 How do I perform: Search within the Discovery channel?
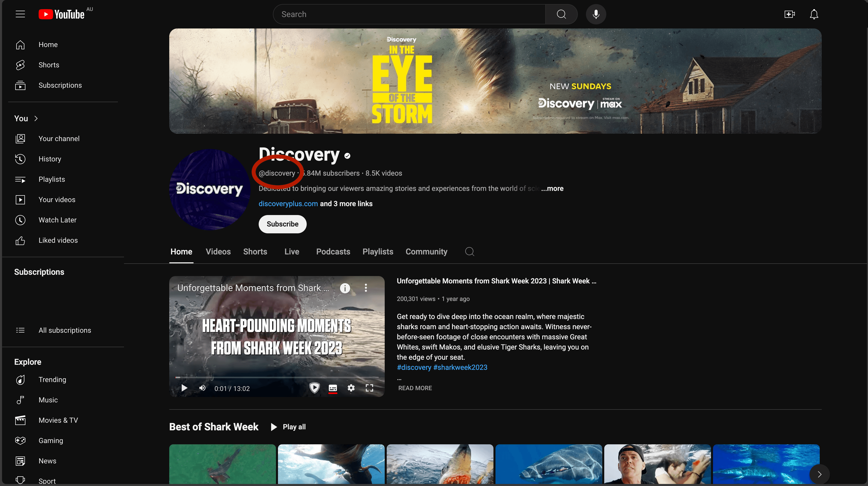469,251
